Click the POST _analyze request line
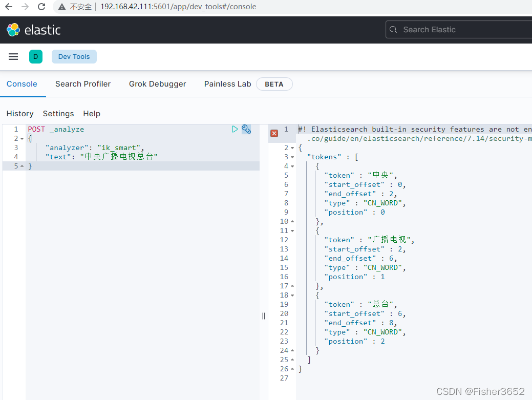Image resolution: width=532 pixels, height=400 pixels. [x=56, y=129]
